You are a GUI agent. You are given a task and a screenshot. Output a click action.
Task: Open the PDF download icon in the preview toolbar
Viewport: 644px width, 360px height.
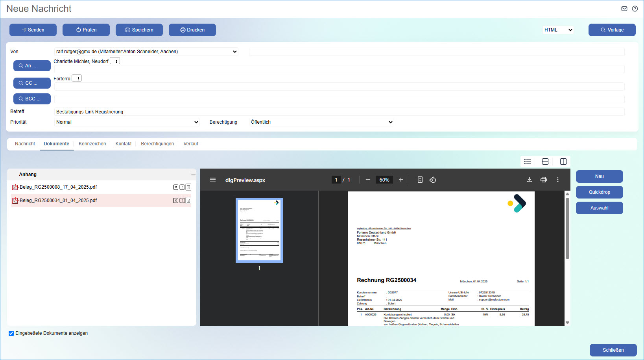529,179
